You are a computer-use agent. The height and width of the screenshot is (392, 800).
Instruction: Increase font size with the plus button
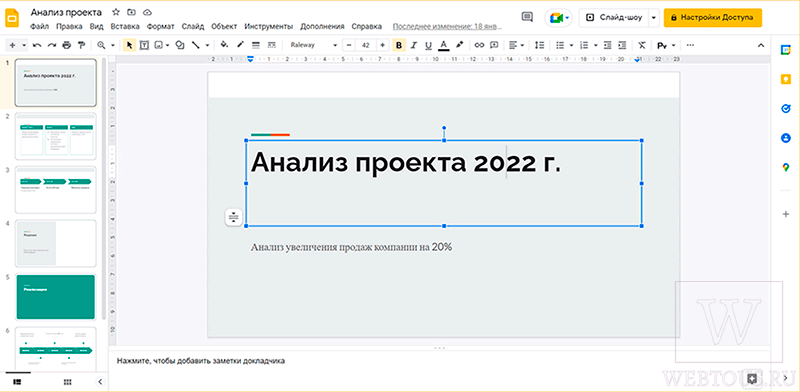(x=382, y=45)
